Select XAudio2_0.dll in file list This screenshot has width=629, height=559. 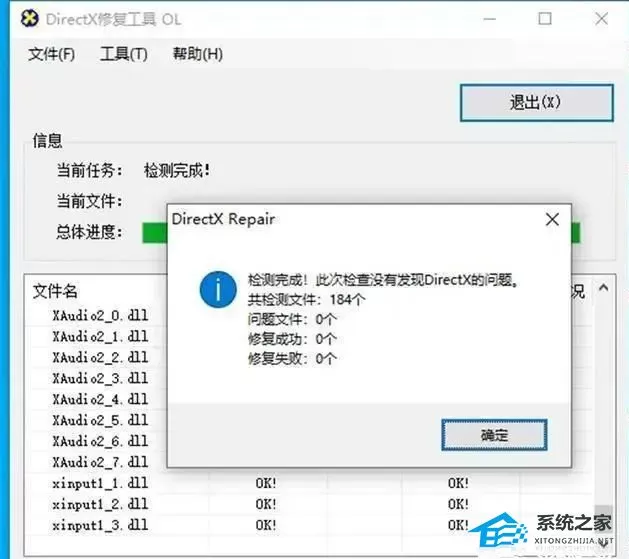100,316
